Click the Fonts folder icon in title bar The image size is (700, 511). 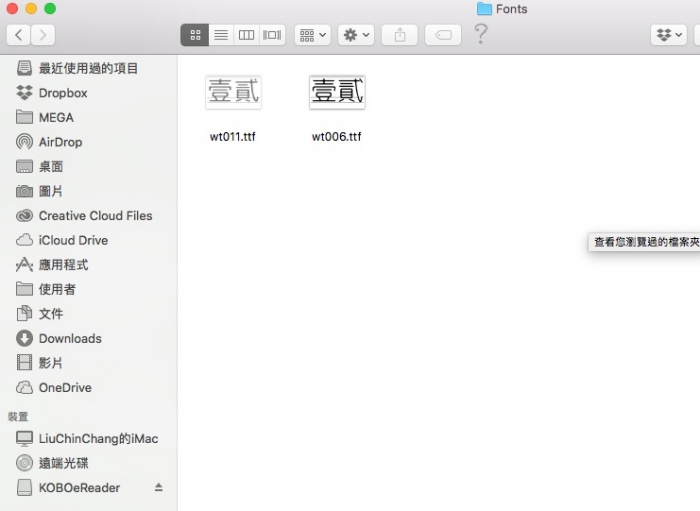point(484,9)
